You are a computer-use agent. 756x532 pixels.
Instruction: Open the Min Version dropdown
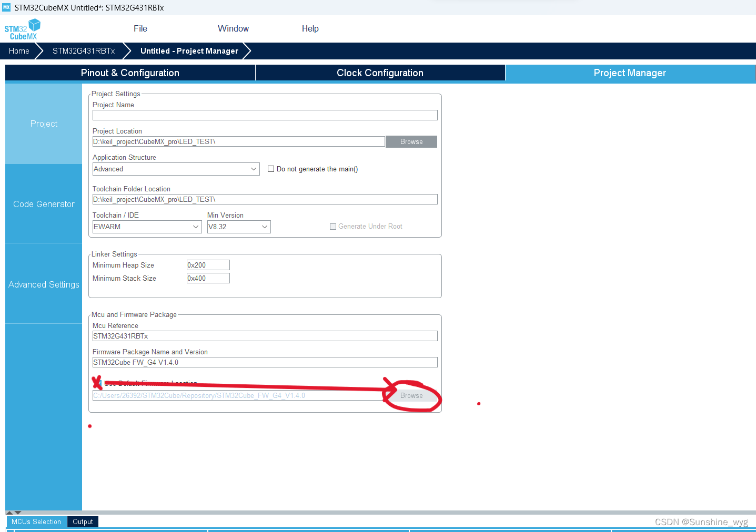[239, 227]
